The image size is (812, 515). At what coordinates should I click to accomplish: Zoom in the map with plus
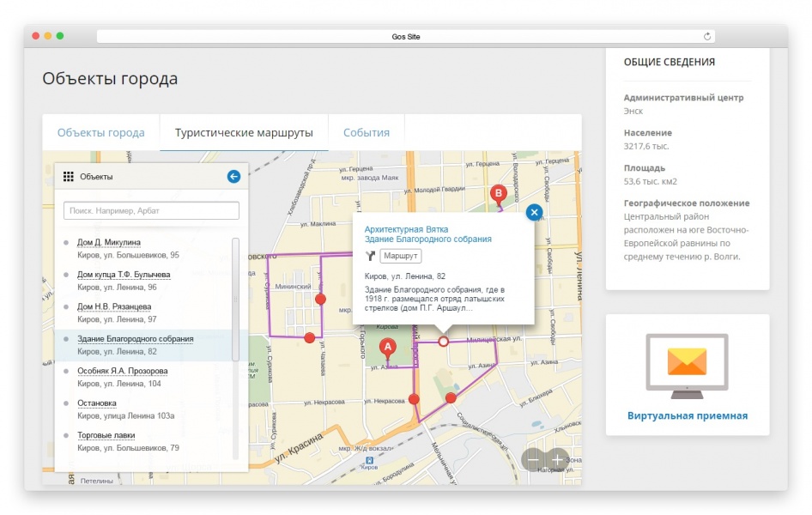coord(557,460)
